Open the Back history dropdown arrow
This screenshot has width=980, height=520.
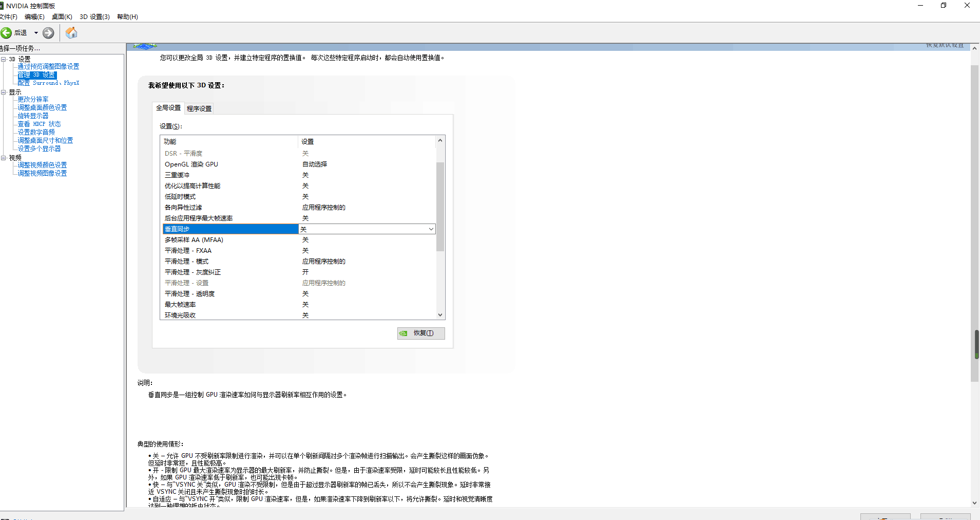36,33
